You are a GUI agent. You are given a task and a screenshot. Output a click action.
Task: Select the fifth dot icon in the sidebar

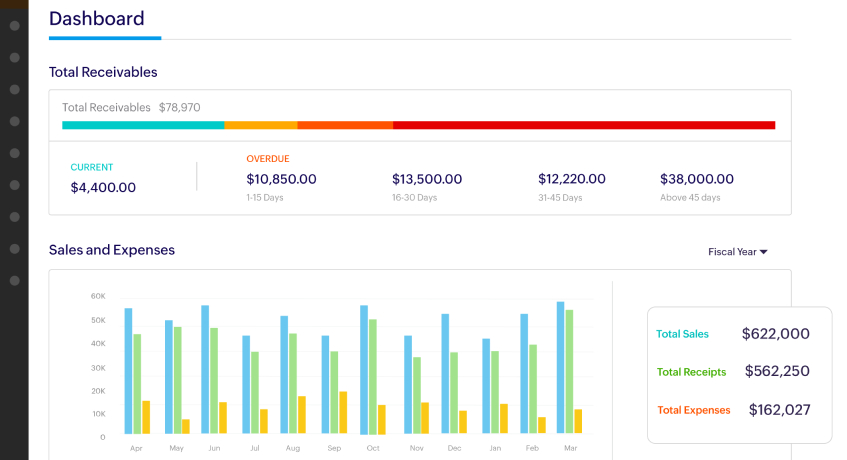[14, 153]
